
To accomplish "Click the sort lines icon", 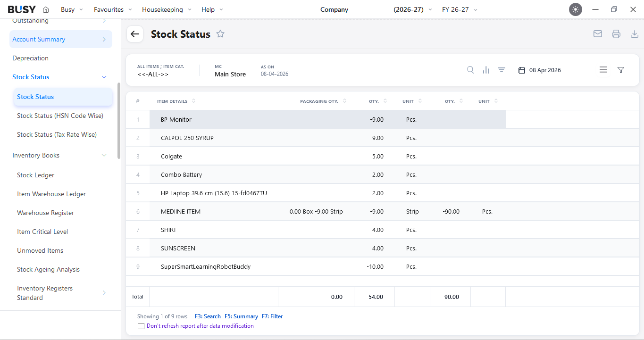I will [502, 70].
